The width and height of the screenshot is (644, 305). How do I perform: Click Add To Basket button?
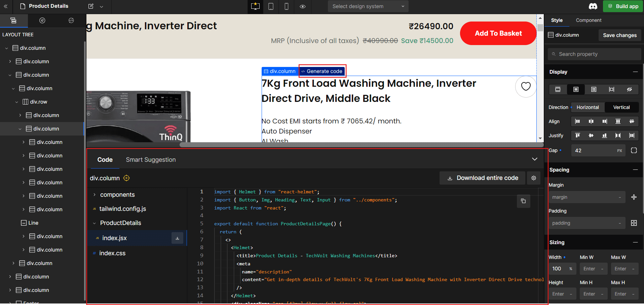[x=498, y=33]
